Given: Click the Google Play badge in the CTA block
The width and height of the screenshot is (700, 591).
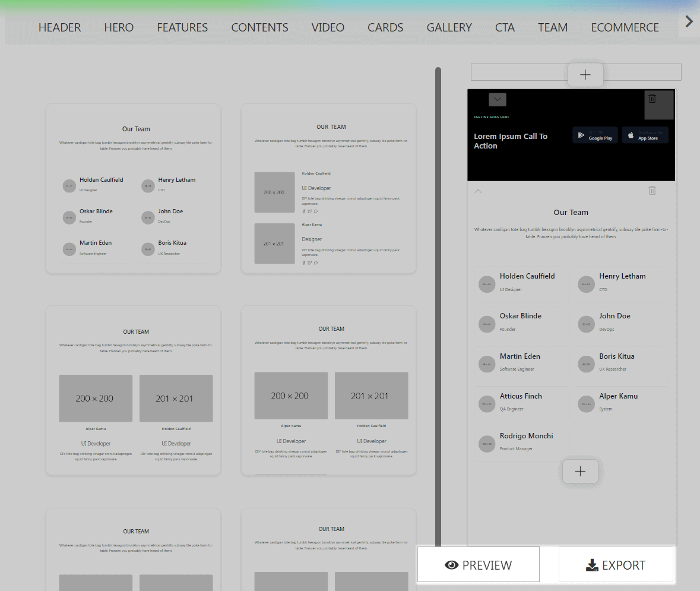Looking at the screenshot, I should click(595, 135).
